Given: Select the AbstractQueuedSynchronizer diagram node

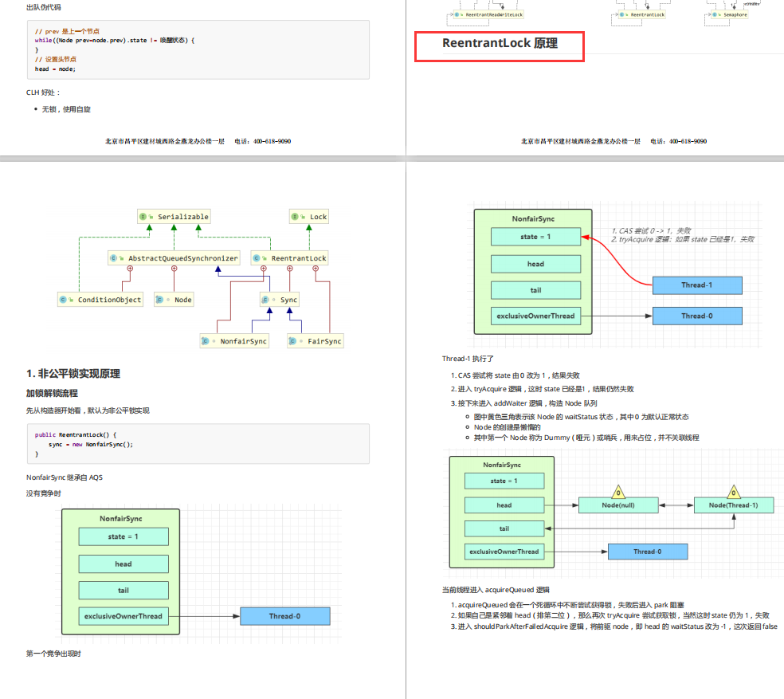Looking at the screenshot, I should [x=174, y=258].
